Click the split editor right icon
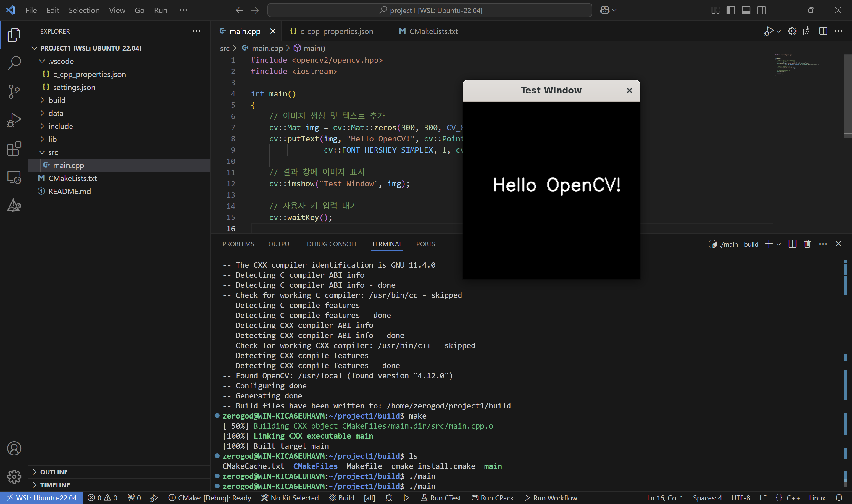This screenshot has width=852, height=504. tap(823, 31)
